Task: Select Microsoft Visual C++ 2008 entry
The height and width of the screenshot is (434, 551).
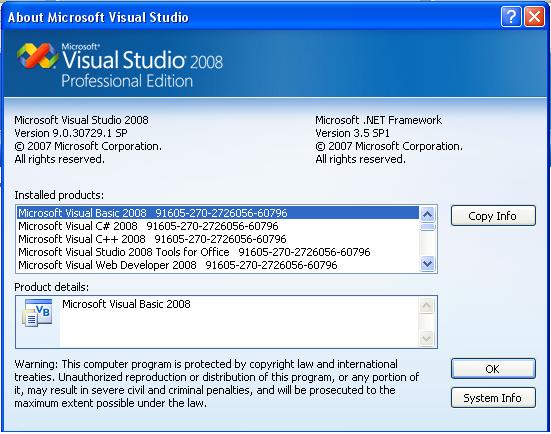Action: point(218,239)
